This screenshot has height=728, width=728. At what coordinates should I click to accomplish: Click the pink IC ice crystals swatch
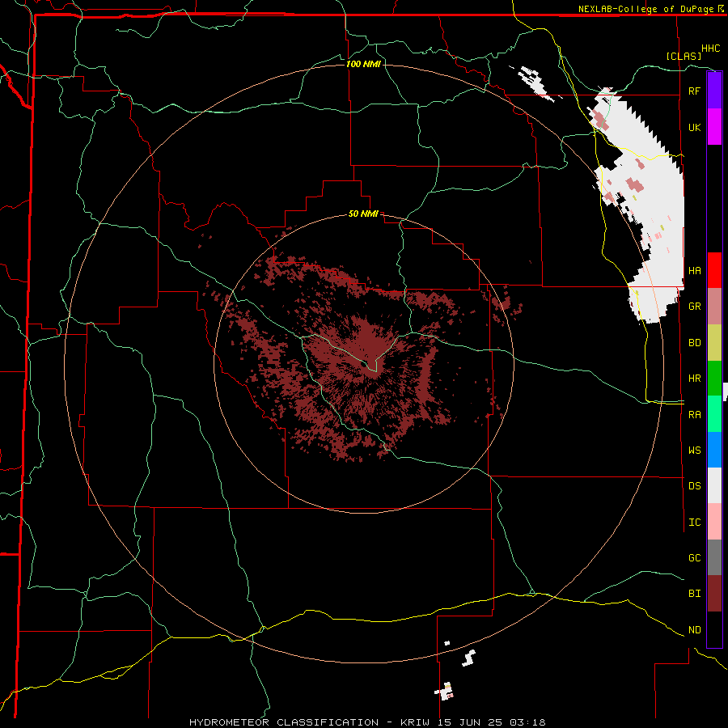[714, 522]
